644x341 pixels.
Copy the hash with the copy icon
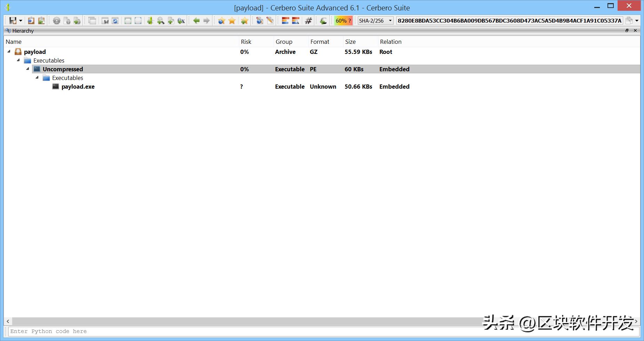[629, 21]
